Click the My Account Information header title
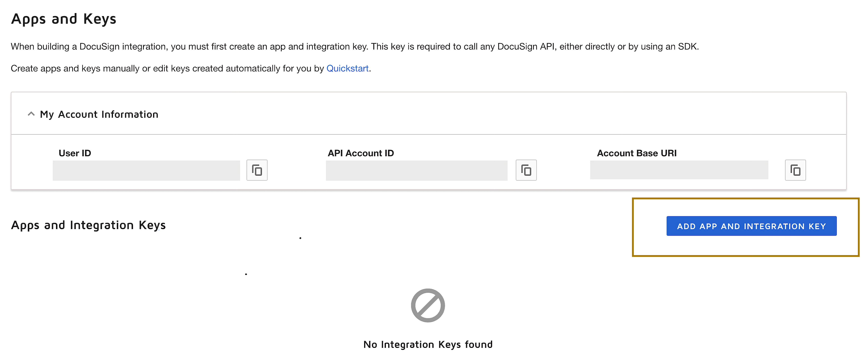Screen dimensions: 868x361 (99, 114)
